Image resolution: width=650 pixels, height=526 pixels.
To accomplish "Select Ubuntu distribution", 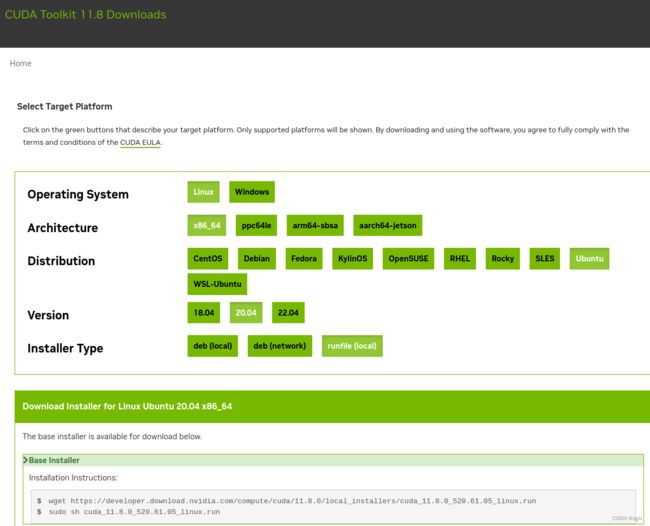I will [589, 259].
